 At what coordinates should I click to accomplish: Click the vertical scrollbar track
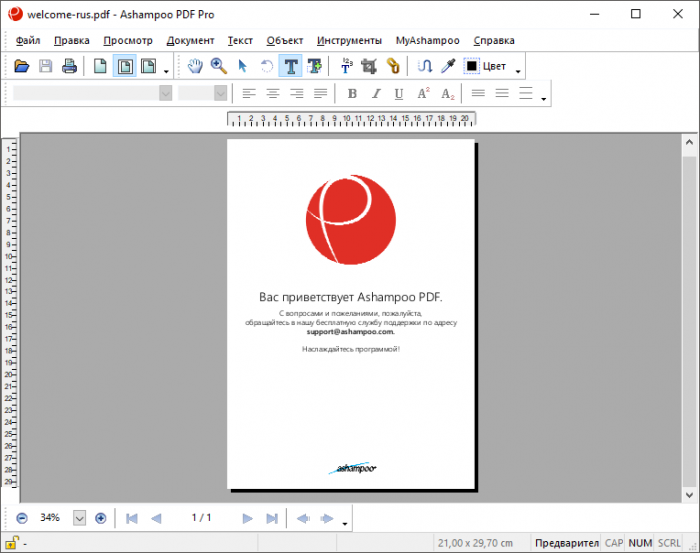pyautogui.click(x=689, y=320)
